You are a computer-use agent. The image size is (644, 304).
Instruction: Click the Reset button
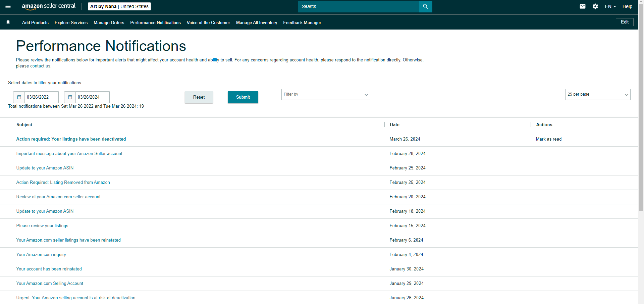pos(199,97)
